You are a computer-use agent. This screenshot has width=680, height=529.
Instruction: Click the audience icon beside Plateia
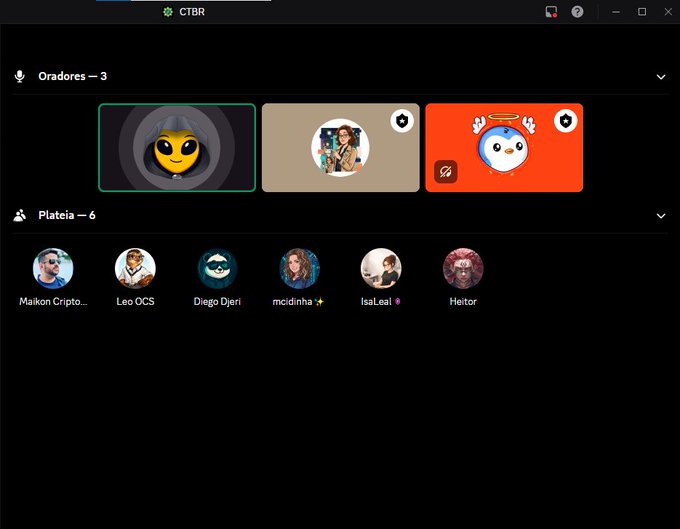click(x=19, y=215)
